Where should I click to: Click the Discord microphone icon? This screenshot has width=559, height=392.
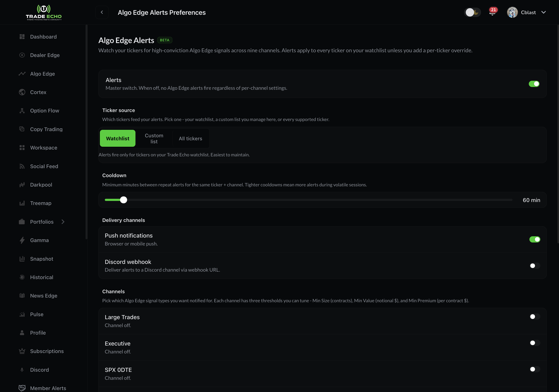(22, 370)
